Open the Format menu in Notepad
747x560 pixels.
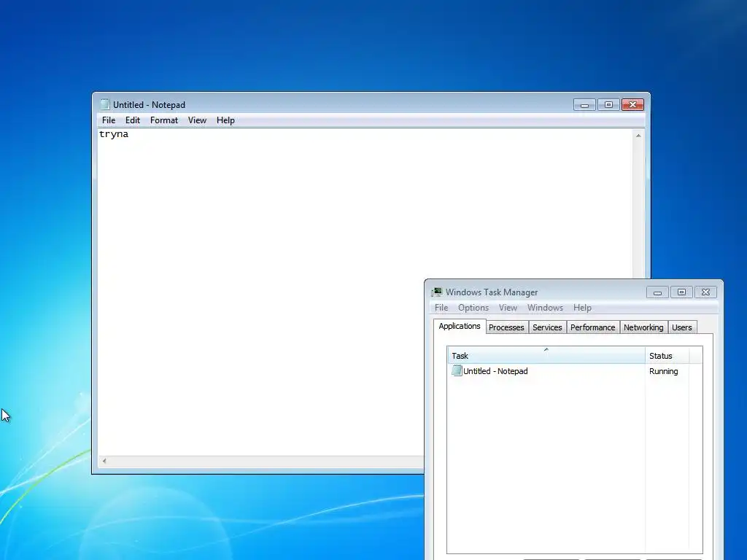tap(164, 120)
